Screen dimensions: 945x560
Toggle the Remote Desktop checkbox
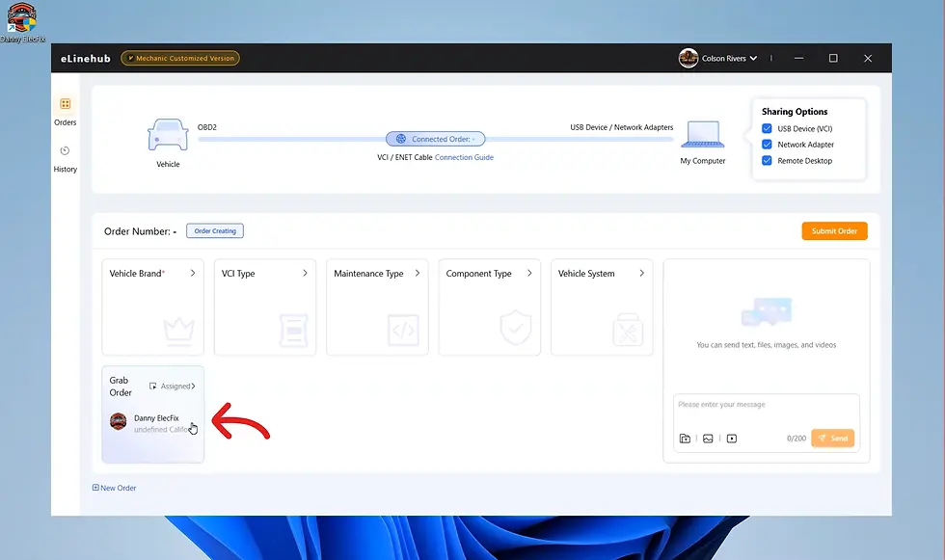tap(767, 161)
